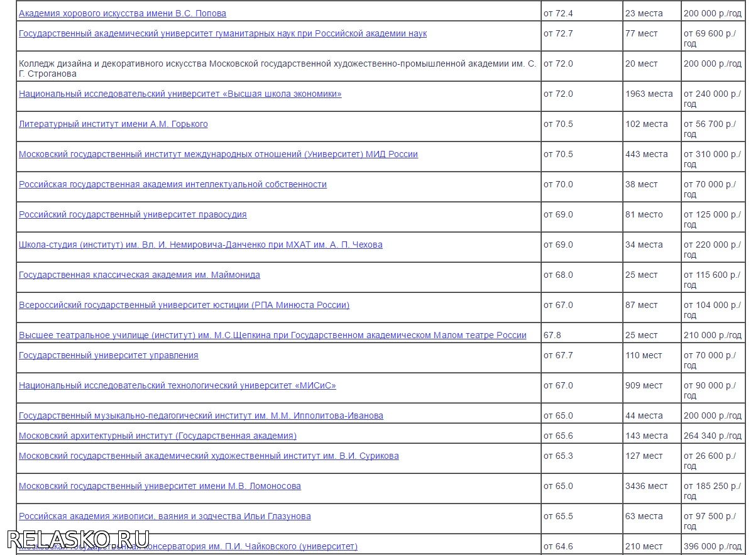Select Колледж дизайна и декоративного искусства row text
This screenshot has height=555, width=756.
[x=278, y=69]
